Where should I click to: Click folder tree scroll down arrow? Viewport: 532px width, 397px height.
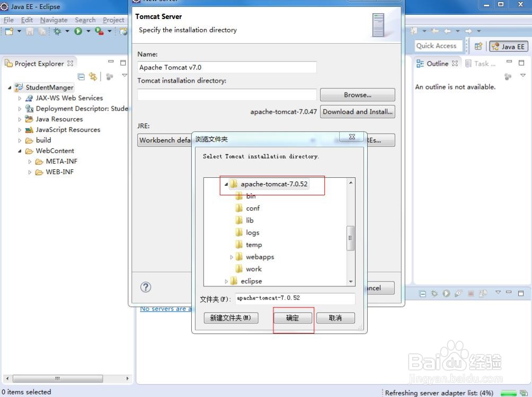350,282
